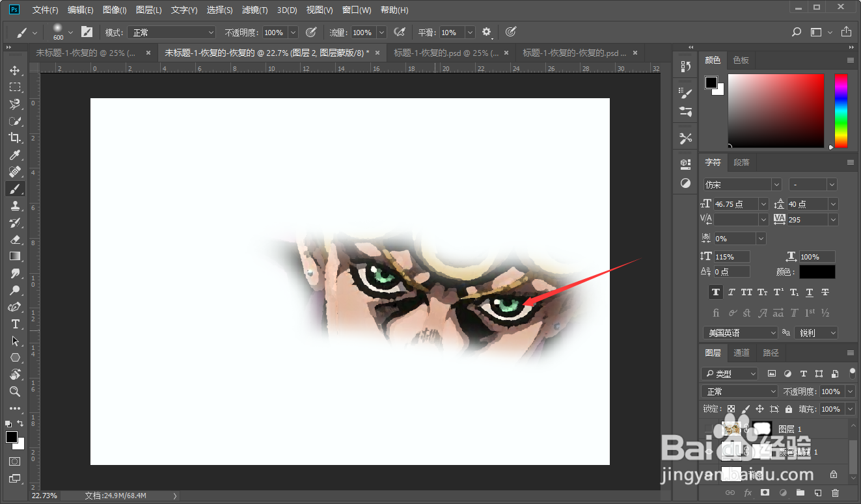This screenshot has width=861, height=504.
Task: Expand 流量 flow dropdown arrow
Action: click(381, 33)
